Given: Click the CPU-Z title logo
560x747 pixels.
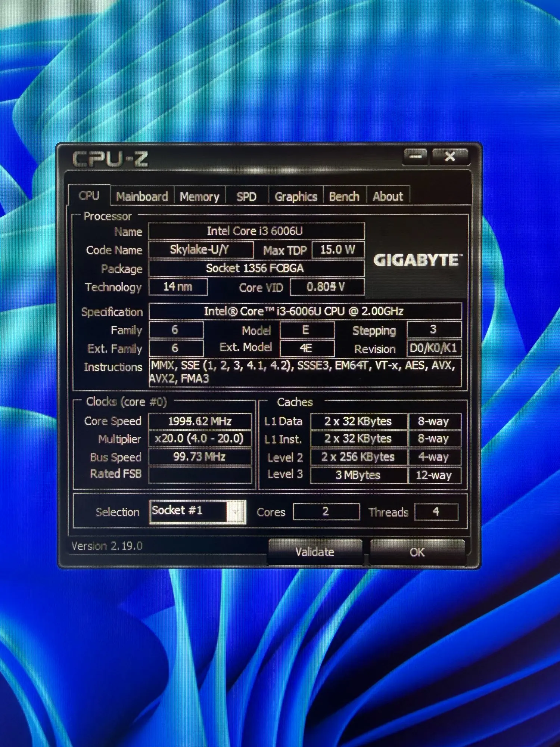Looking at the screenshot, I should [x=110, y=159].
